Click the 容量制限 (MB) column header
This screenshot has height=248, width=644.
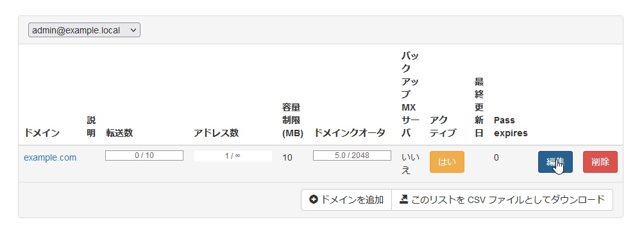tap(293, 120)
